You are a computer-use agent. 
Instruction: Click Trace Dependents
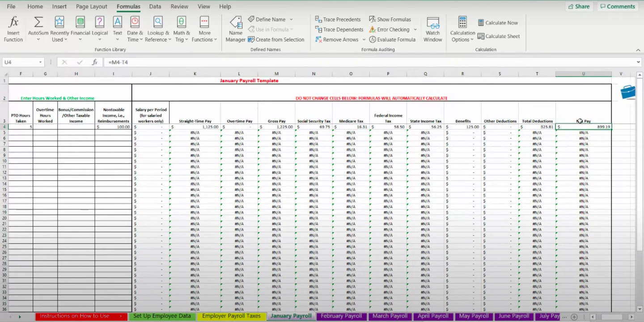[339, 30]
